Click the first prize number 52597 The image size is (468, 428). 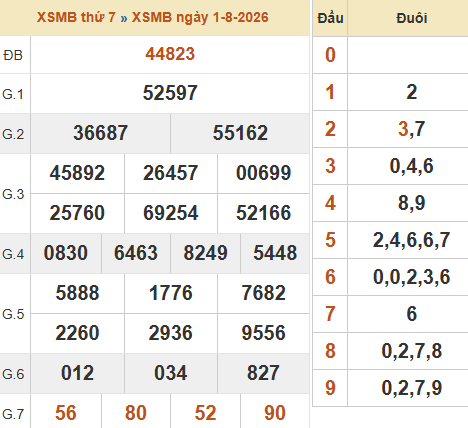tap(170, 93)
